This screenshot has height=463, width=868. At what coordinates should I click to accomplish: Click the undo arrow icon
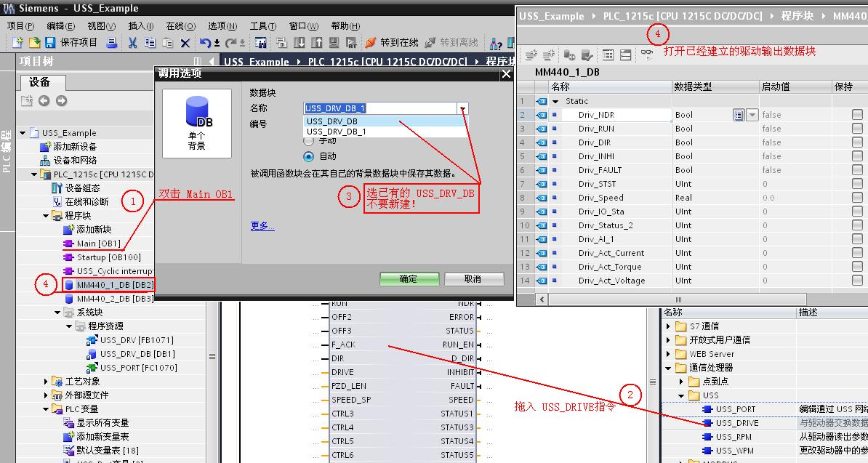pyautogui.click(x=206, y=43)
